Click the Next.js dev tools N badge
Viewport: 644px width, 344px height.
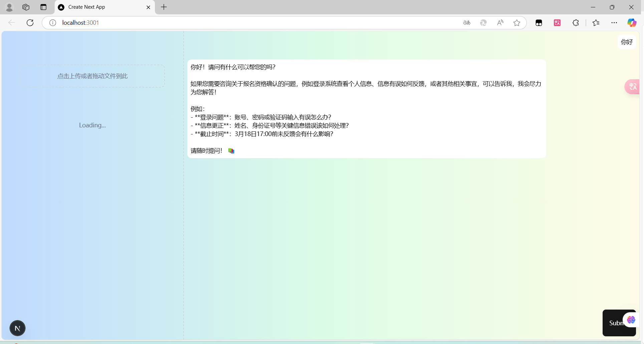click(x=17, y=328)
